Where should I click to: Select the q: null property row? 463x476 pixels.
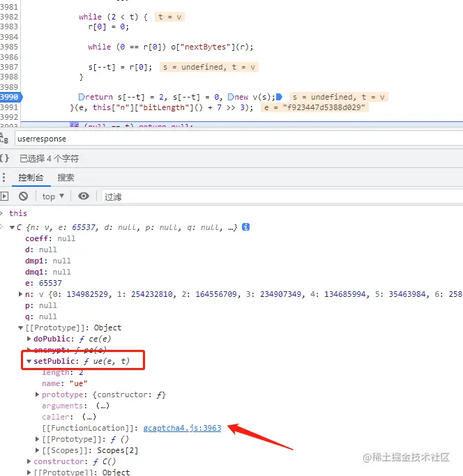[x=41, y=316]
